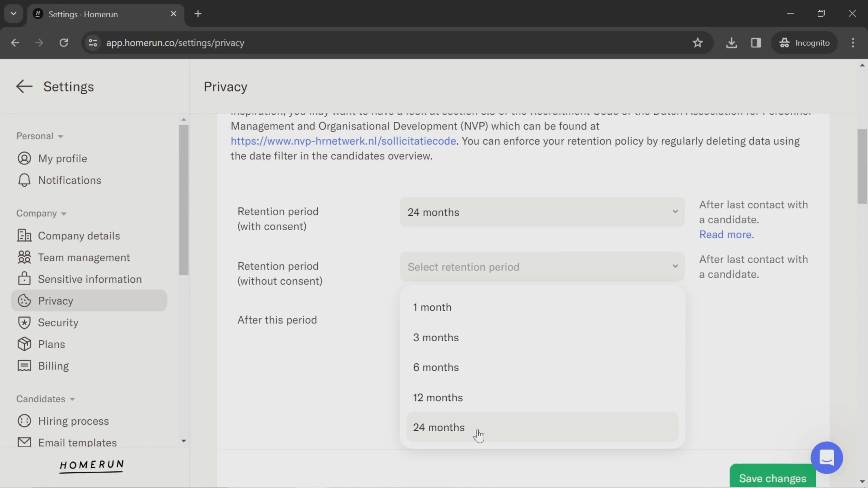This screenshot has width=868, height=488.
Task: Click the Team management people icon
Action: [24, 257]
